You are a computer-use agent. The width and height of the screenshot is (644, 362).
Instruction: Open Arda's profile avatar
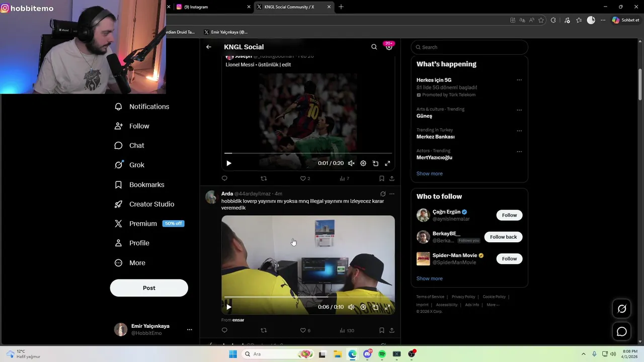click(x=211, y=197)
